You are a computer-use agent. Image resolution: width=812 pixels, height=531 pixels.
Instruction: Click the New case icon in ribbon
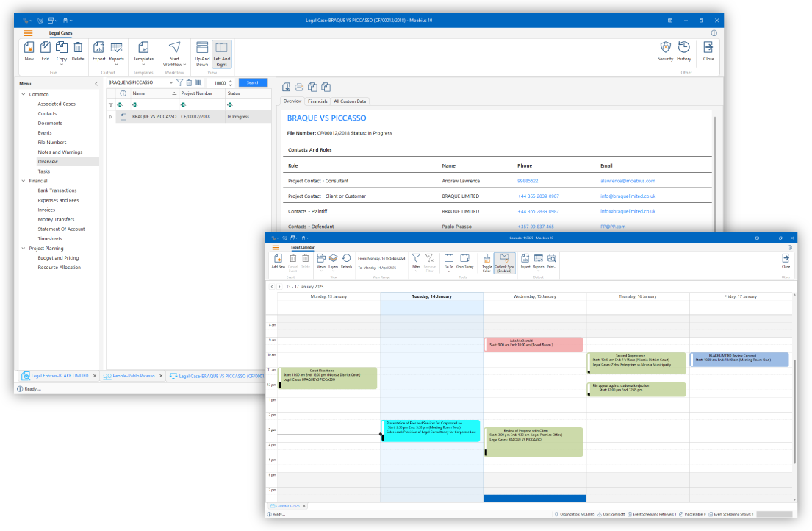29,50
